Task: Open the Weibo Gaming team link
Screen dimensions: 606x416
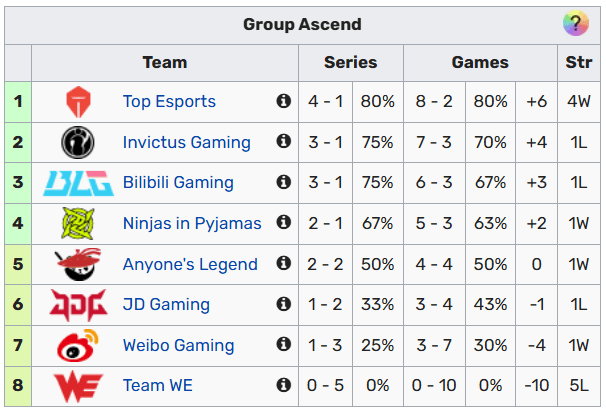Action: click(178, 346)
